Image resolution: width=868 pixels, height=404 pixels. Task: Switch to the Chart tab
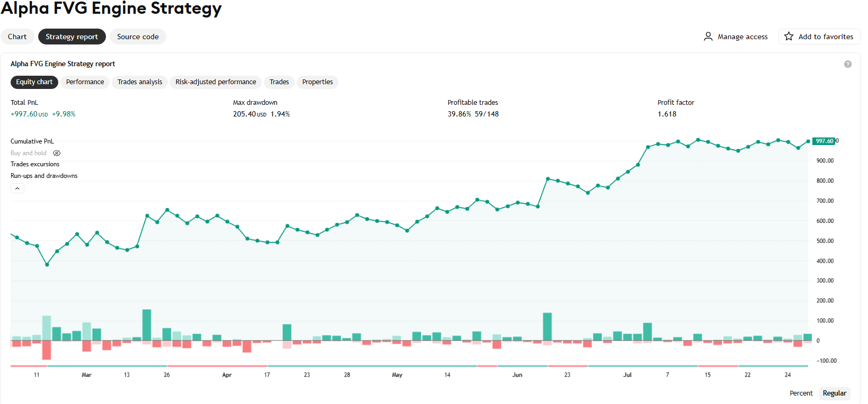tap(17, 37)
